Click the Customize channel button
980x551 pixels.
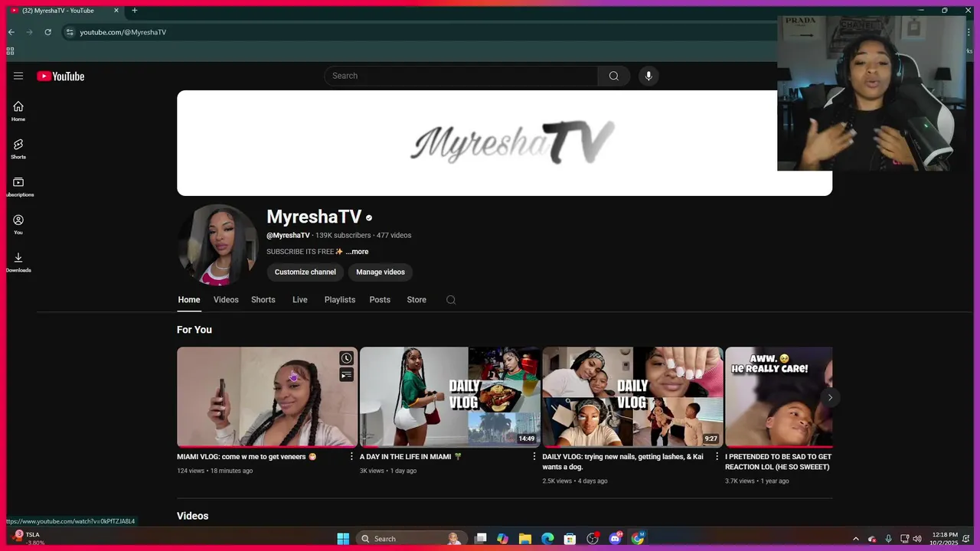pos(305,272)
